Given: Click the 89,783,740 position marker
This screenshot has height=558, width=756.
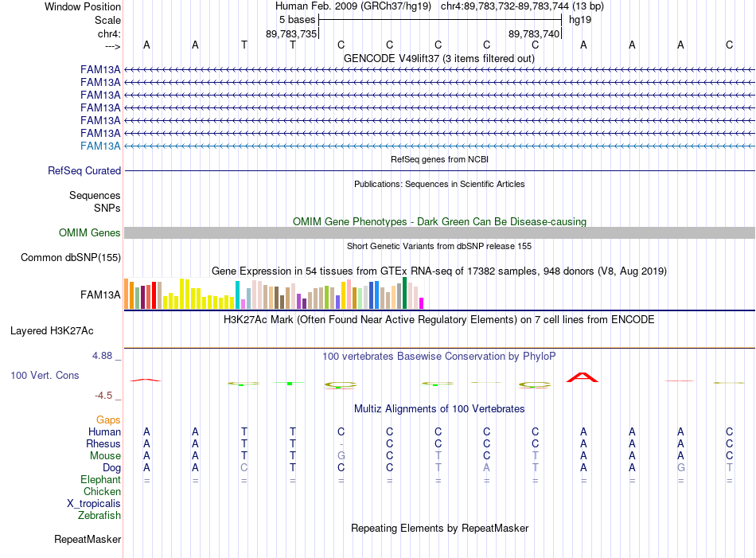Looking at the screenshot, I should point(534,33).
